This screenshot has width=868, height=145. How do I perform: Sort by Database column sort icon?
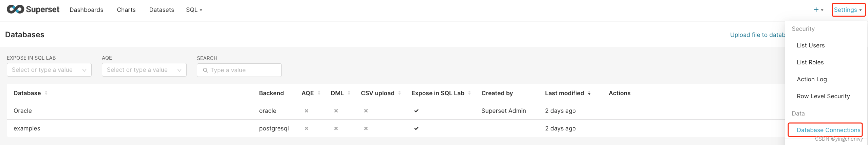46,93
